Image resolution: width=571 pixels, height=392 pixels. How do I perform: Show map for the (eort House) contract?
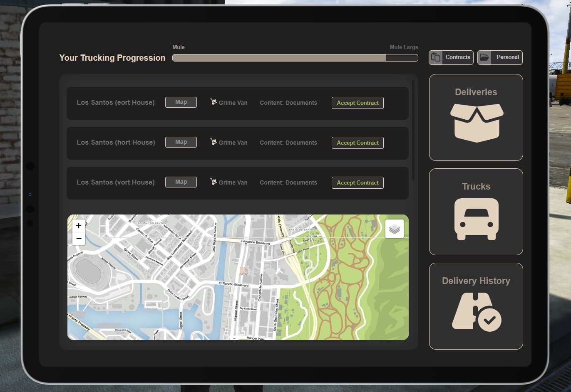[181, 102]
